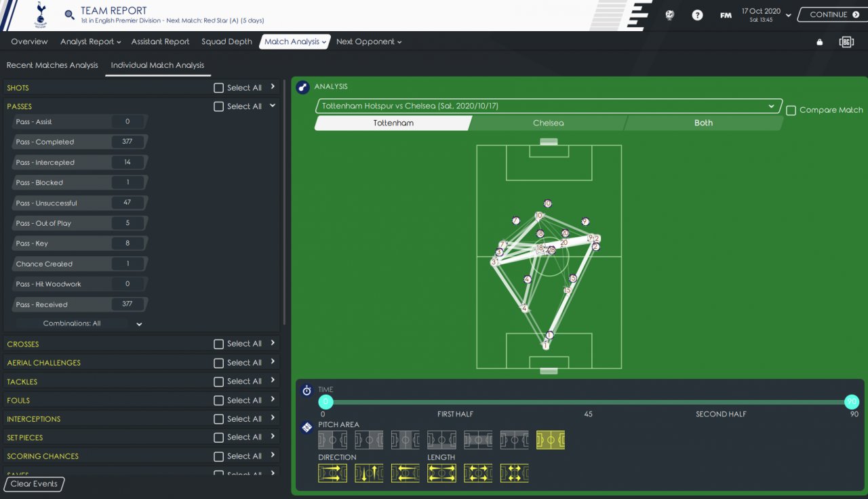Expand the Aerial Challenges section arrow
The image size is (868, 499).
(273, 362)
